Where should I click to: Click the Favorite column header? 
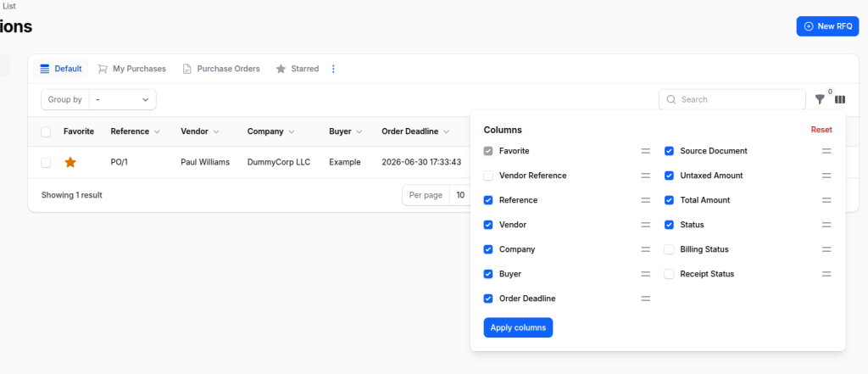[x=79, y=131]
